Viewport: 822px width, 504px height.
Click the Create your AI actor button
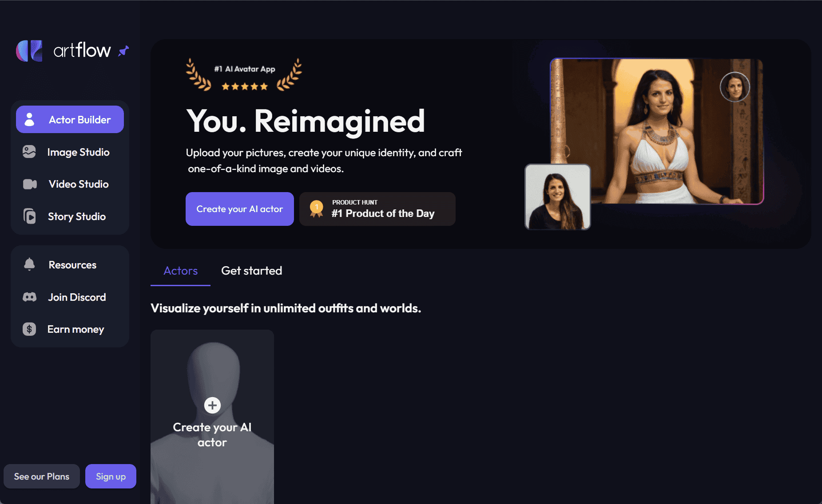(240, 209)
